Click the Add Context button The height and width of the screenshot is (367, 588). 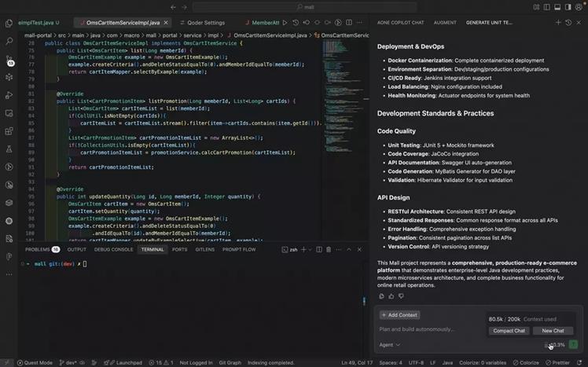(x=401, y=315)
